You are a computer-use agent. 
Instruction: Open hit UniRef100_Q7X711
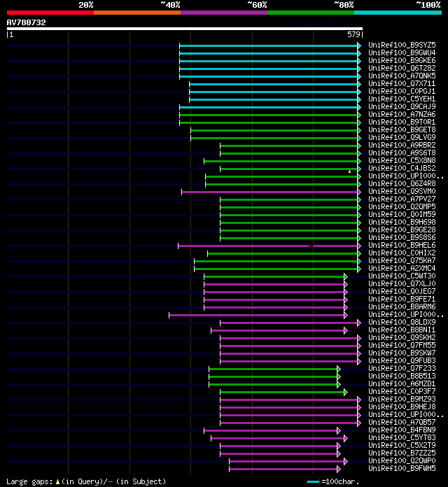[402, 83]
